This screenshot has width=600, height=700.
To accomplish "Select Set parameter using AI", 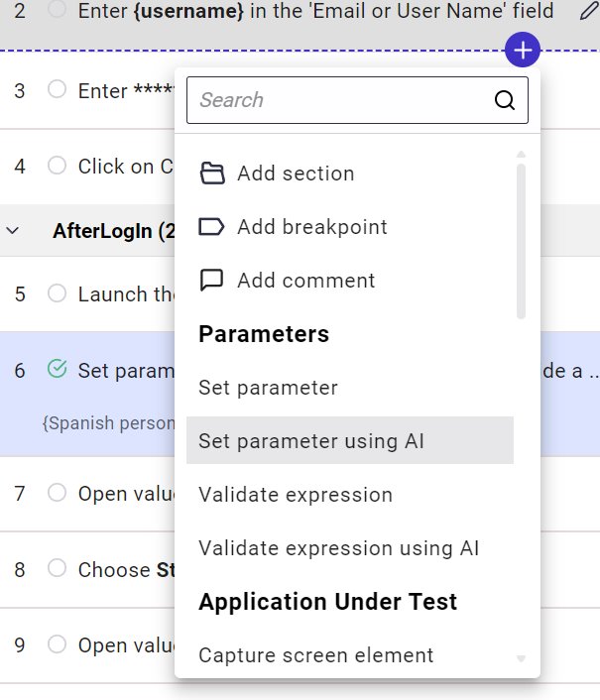I will (350, 440).
